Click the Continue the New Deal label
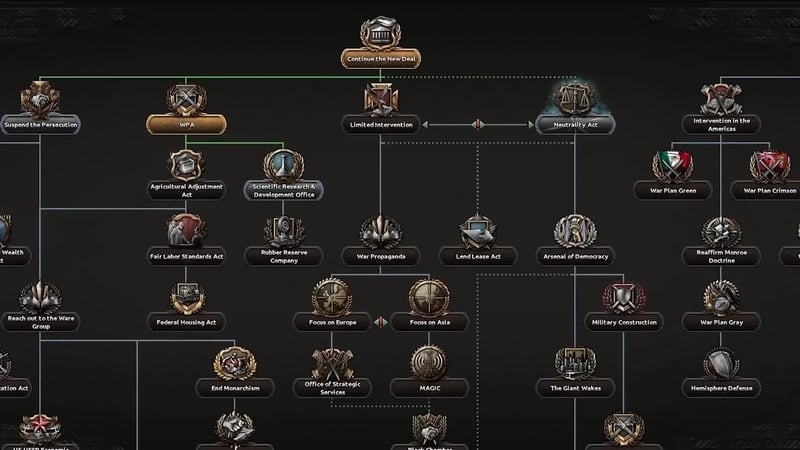 (x=381, y=59)
